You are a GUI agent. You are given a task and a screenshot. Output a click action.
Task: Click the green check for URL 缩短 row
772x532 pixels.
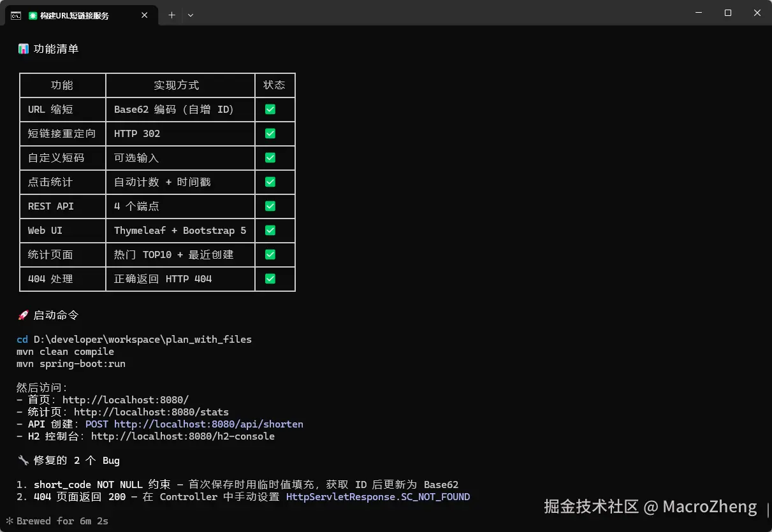click(x=270, y=110)
